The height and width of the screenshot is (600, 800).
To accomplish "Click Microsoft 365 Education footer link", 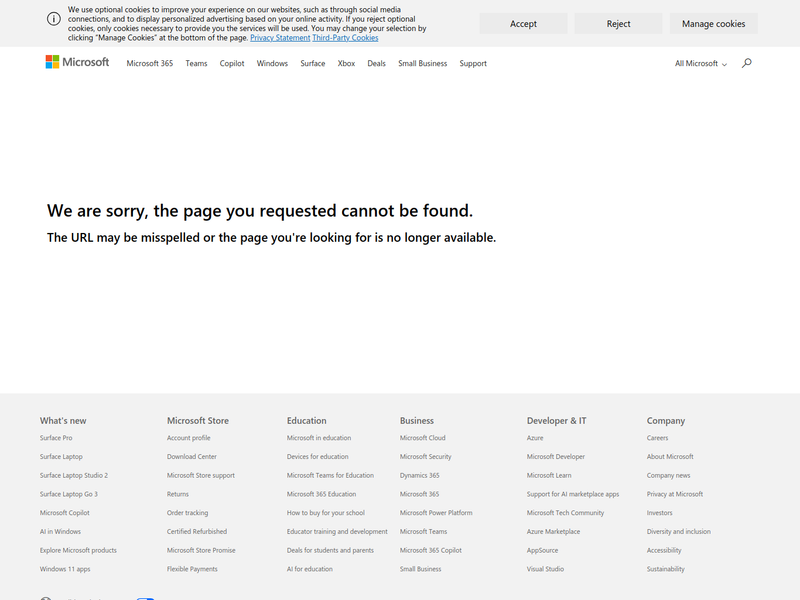I will 321,494.
